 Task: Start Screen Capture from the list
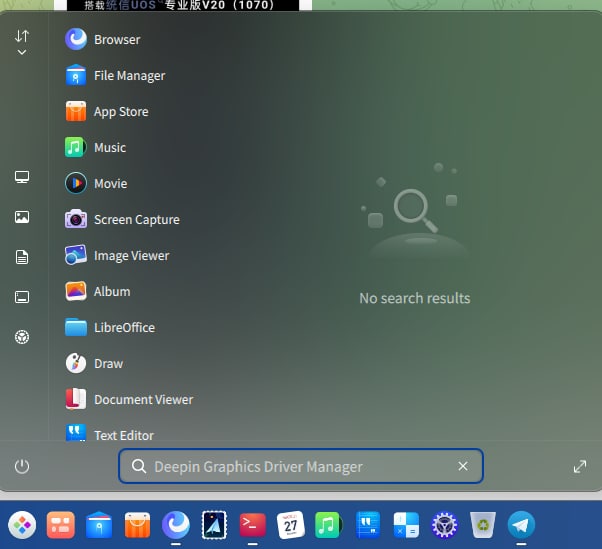122,220
